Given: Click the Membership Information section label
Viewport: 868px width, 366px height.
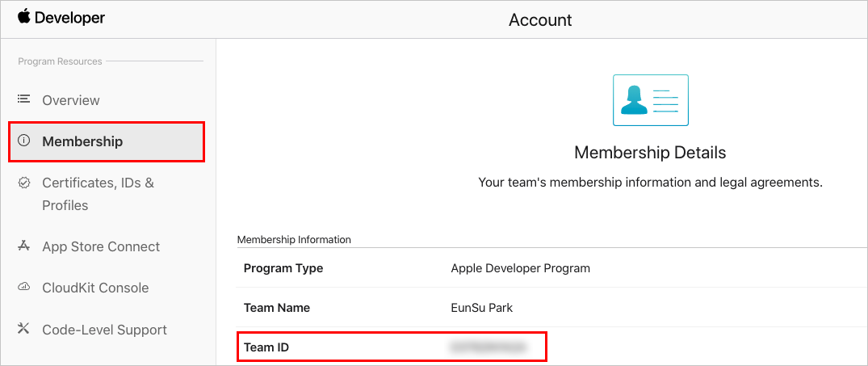Looking at the screenshot, I should pyautogui.click(x=294, y=240).
